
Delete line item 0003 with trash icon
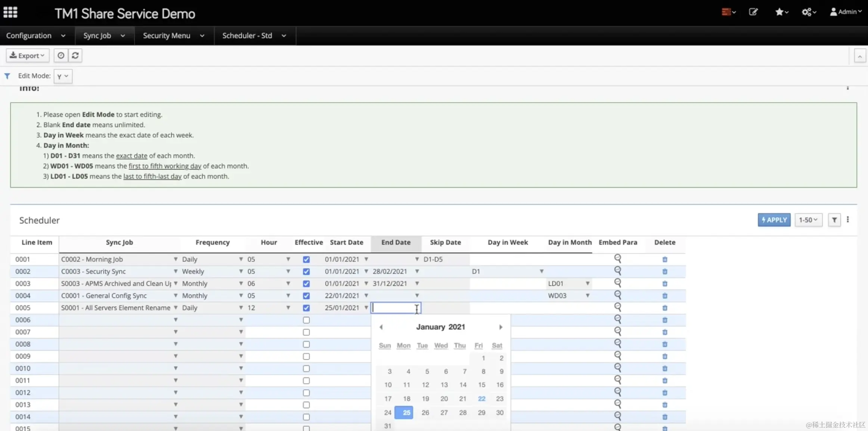(x=664, y=283)
